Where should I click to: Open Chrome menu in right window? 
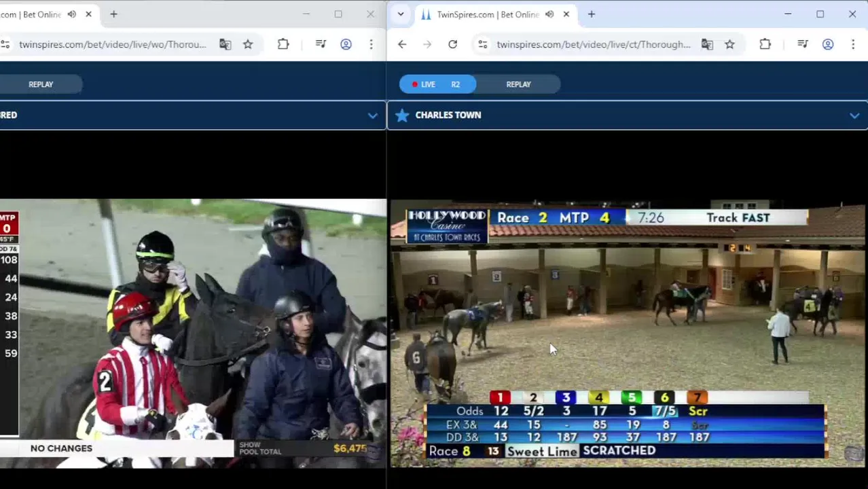click(853, 44)
